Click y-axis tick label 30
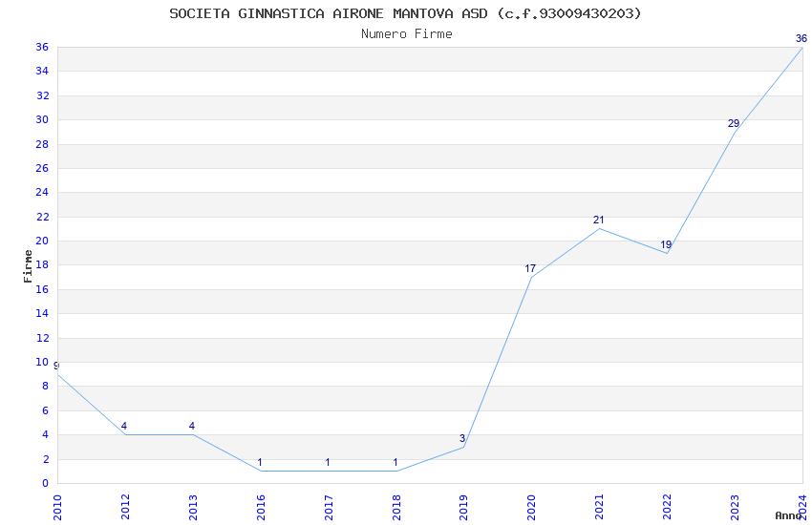 pyautogui.click(x=42, y=119)
